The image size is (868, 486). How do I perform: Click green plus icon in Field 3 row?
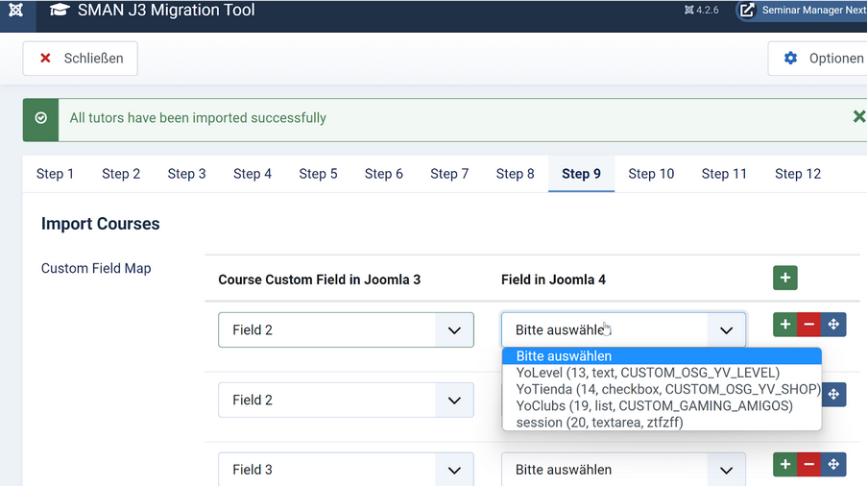[x=784, y=464]
